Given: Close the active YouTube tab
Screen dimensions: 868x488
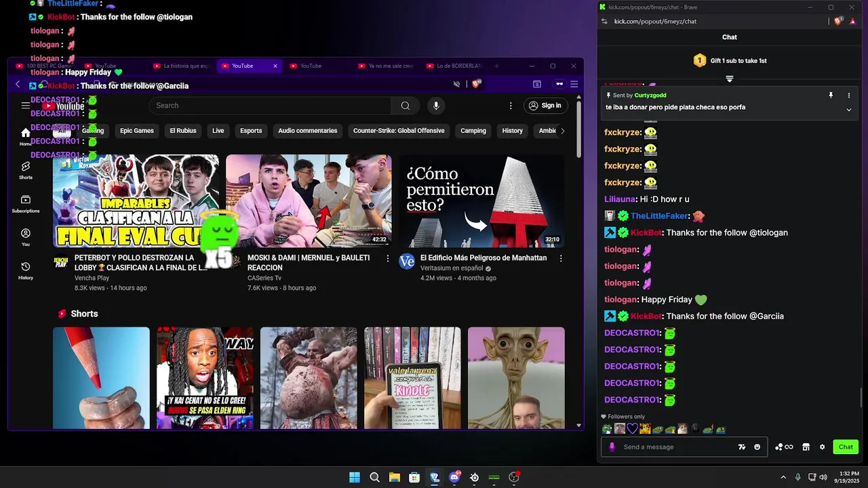Looking at the screenshot, I should tap(275, 66).
